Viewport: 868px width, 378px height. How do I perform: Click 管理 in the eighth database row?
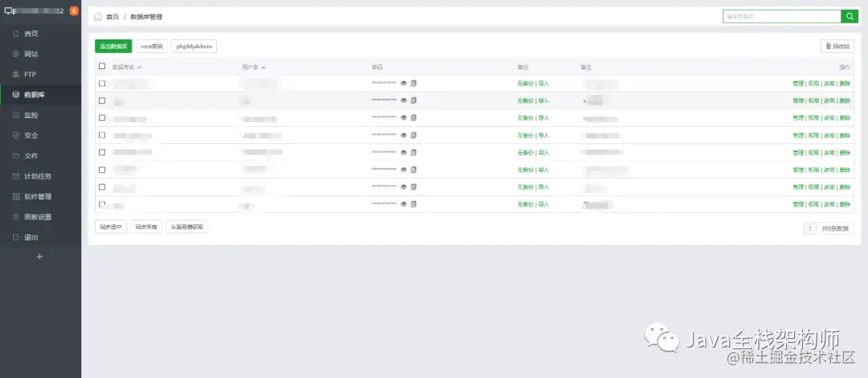798,204
